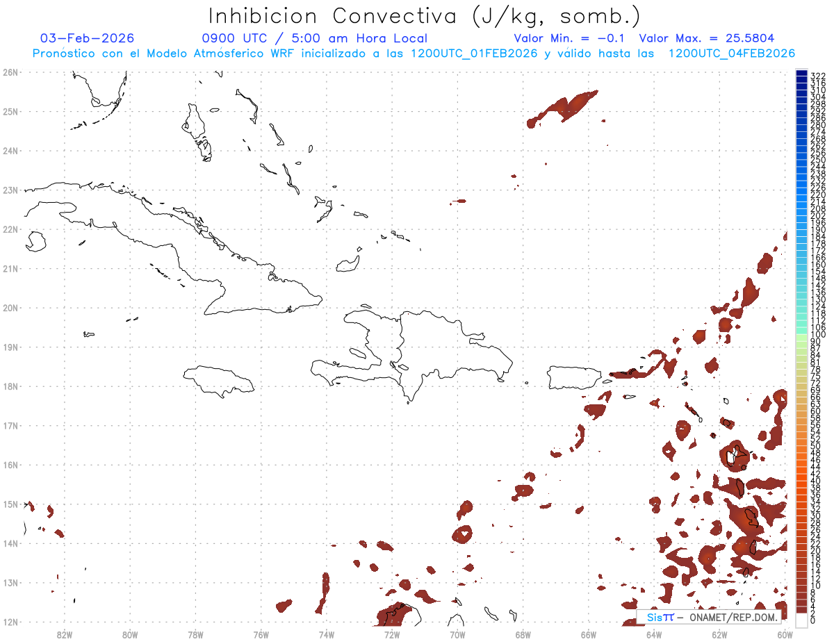Click the '17N' latitude label
834x644 pixels.
tap(10, 425)
